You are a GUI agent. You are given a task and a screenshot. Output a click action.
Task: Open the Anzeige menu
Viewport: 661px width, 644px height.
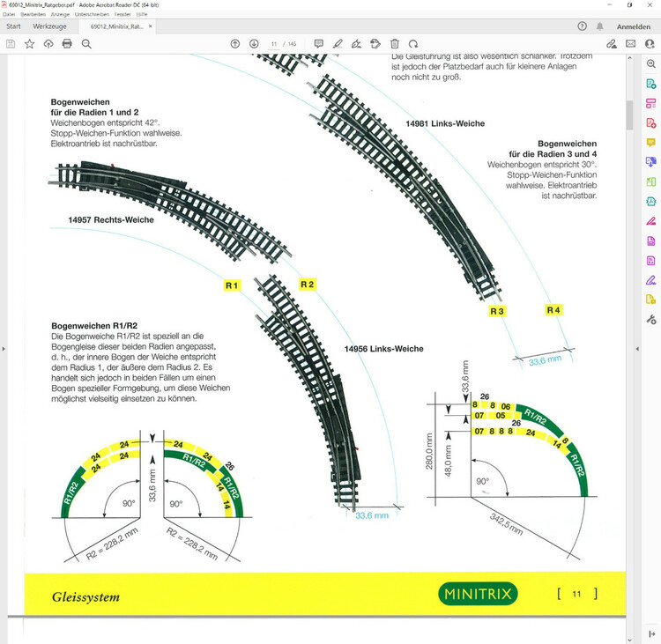[60, 14]
